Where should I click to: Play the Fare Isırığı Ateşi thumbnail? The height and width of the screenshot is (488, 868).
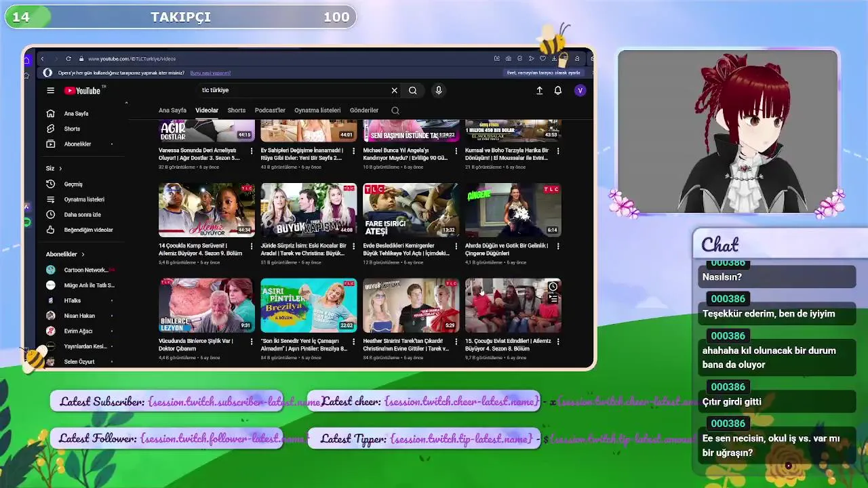point(411,210)
